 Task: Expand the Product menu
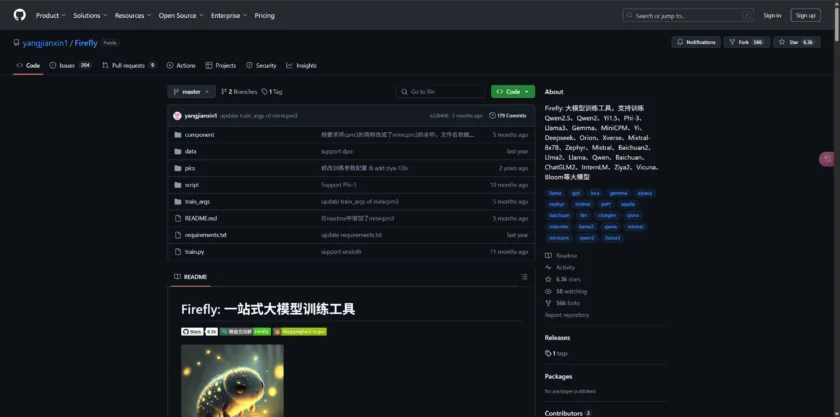50,16
